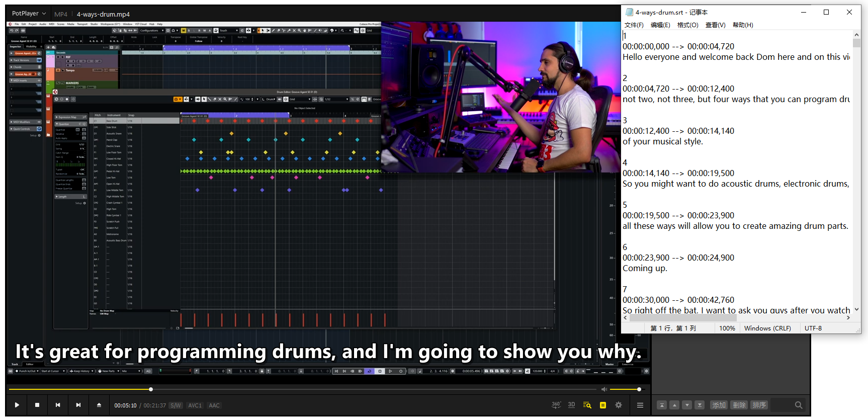
Task: Click the playlist search input field
Action: tap(782, 405)
